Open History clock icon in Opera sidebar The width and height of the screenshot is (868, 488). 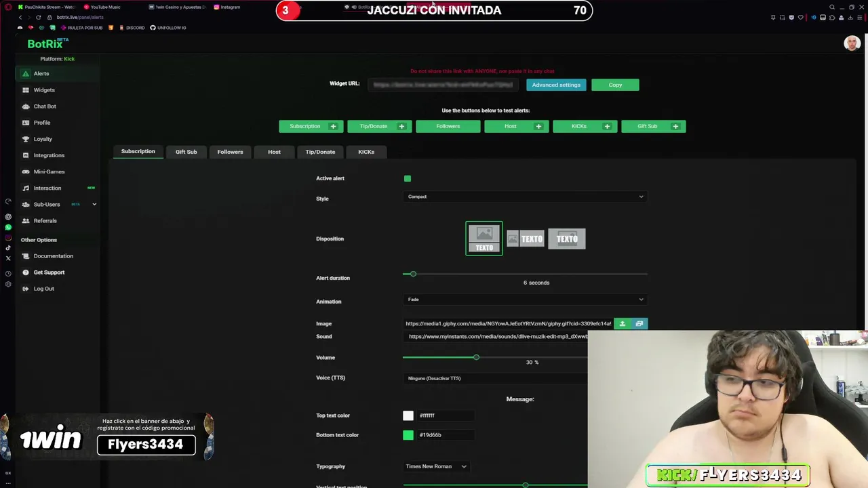pyautogui.click(x=8, y=274)
